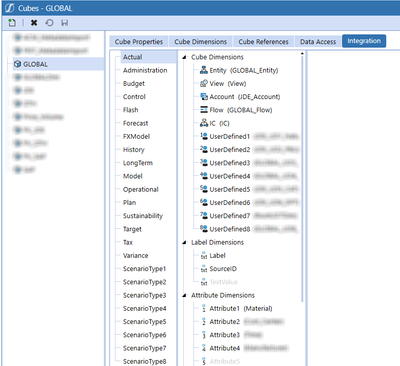
Task: Click the Attribute3 icon
Action: pos(204,335)
